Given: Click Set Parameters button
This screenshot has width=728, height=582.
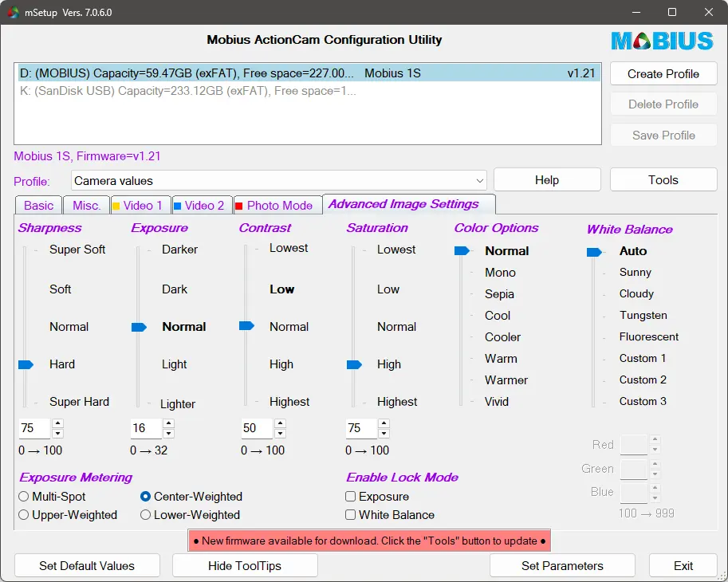Looking at the screenshot, I should tap(562, 566).
